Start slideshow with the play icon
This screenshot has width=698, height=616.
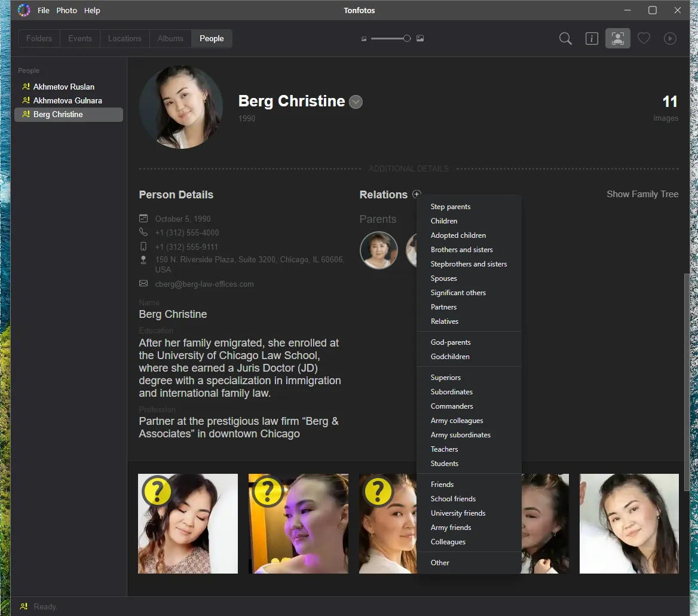[670, 39]
